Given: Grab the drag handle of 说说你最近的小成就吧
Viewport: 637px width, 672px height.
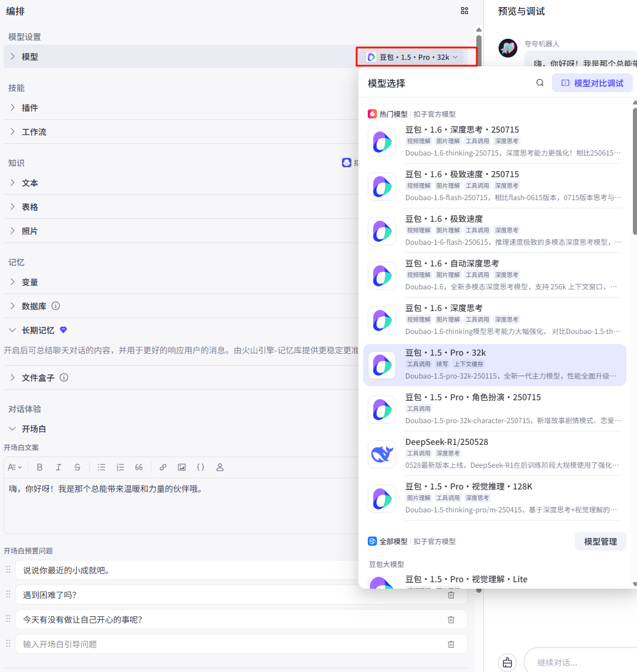Looking at the screenshot, I should [x=8, y=569].
